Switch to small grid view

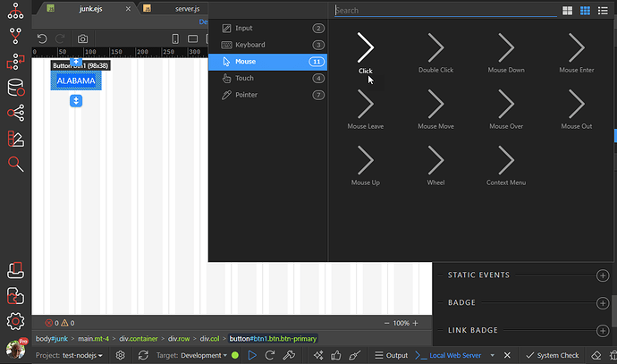coord(585,11)
